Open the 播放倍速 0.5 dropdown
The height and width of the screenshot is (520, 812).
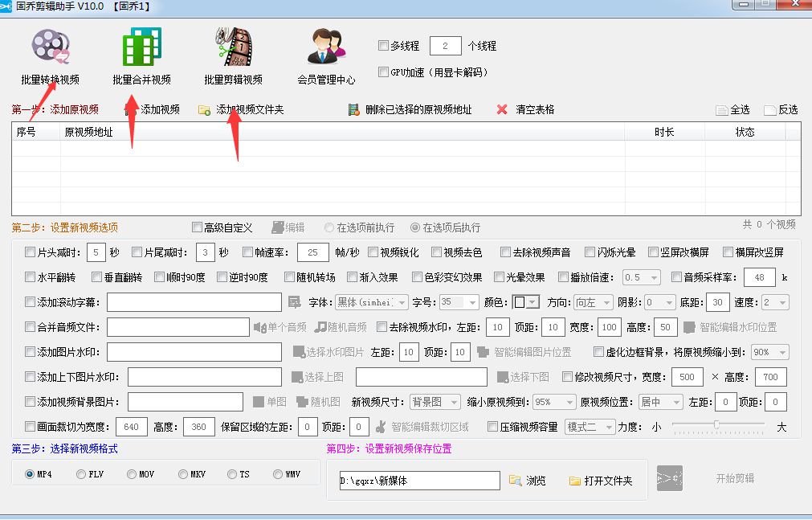click(642, 277)
